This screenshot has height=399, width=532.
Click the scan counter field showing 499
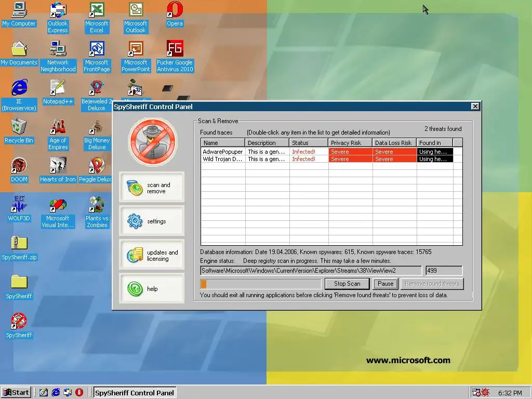444,270
